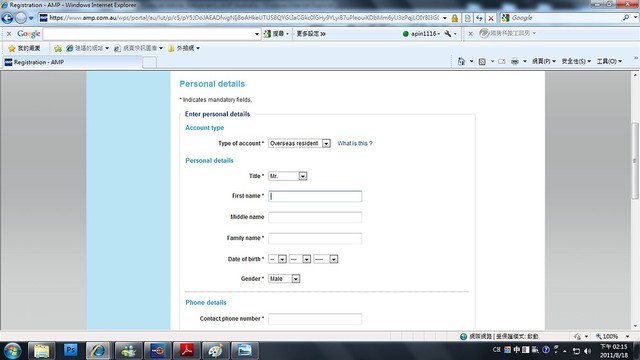
Task: Stop loading with the red X icon
Action: (x=491, y=18)
